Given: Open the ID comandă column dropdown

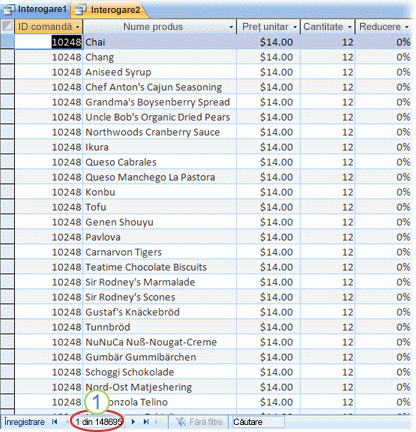Looking at the screenshot, I should (77, 27).
